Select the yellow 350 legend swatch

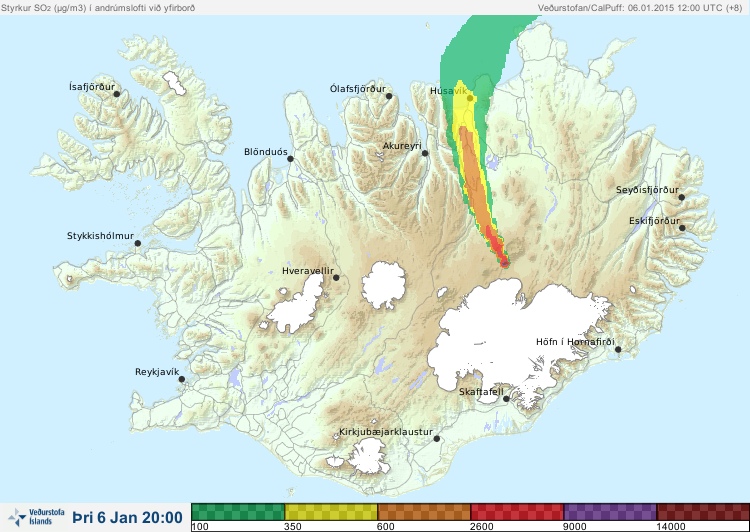tap(331, 512)
